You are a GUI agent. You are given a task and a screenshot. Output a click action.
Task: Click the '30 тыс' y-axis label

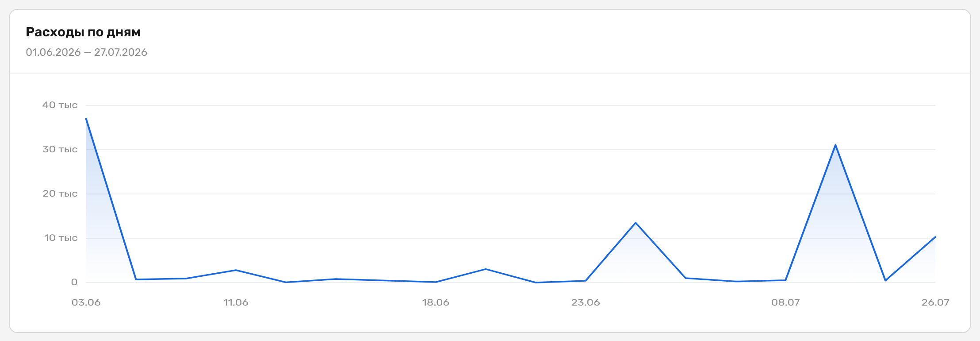click(x=60, y=149)
